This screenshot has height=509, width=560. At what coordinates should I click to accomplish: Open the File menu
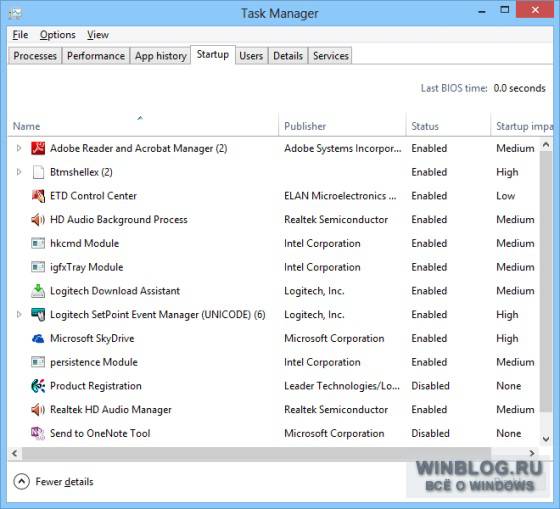[20, 35]
